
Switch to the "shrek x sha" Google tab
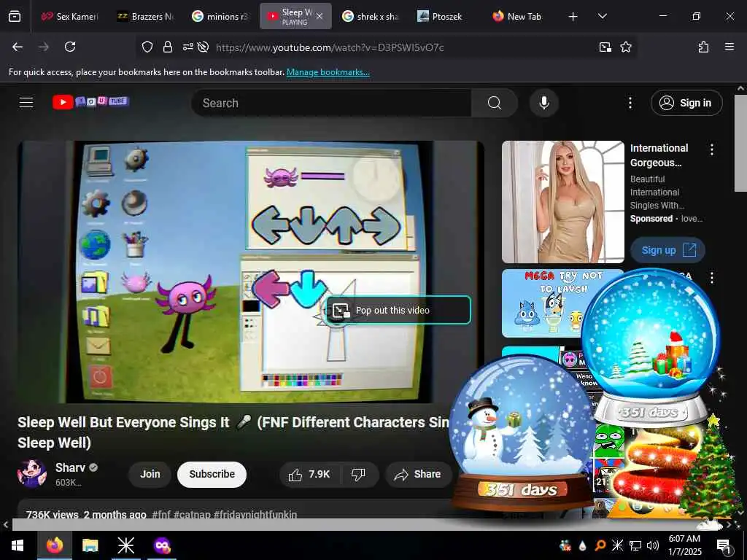pos(370,16)
